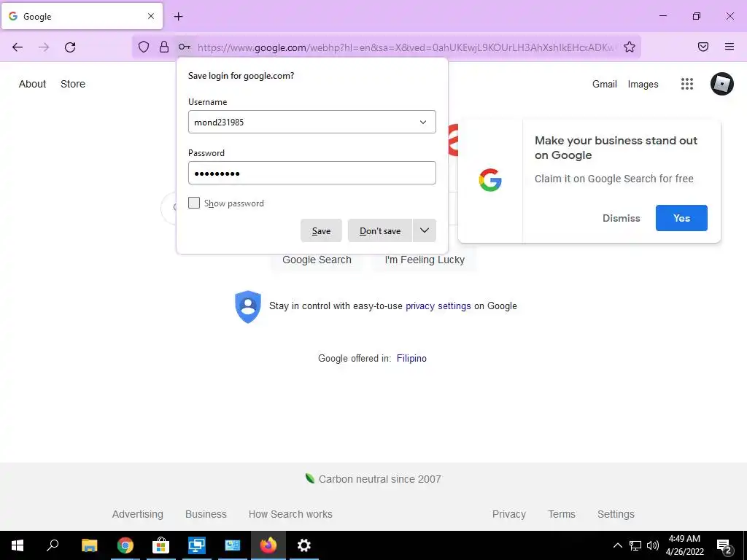Click the Google Search button
This screenshot has width=747, height=560.
[317, 260]
